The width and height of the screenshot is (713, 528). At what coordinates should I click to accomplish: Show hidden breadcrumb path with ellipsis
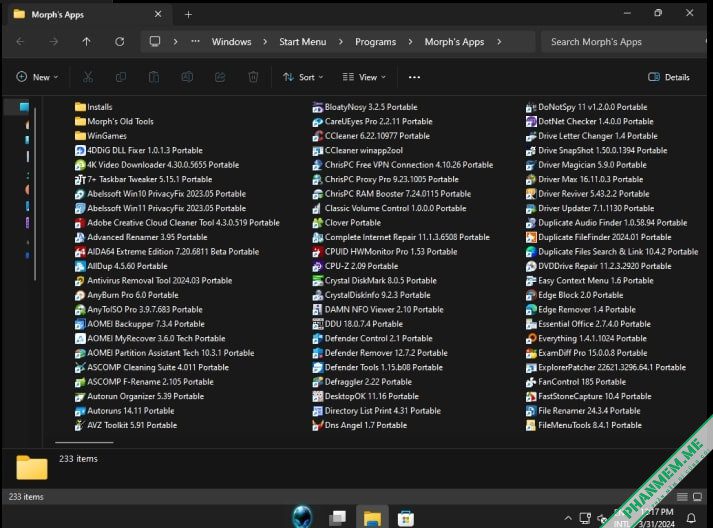(x=195, y=41)
